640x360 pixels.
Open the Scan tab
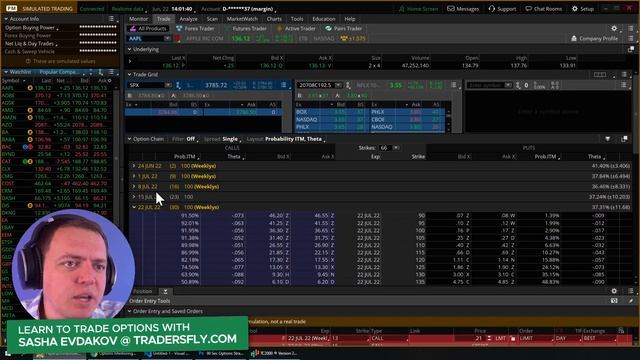[x=212, y=19]
